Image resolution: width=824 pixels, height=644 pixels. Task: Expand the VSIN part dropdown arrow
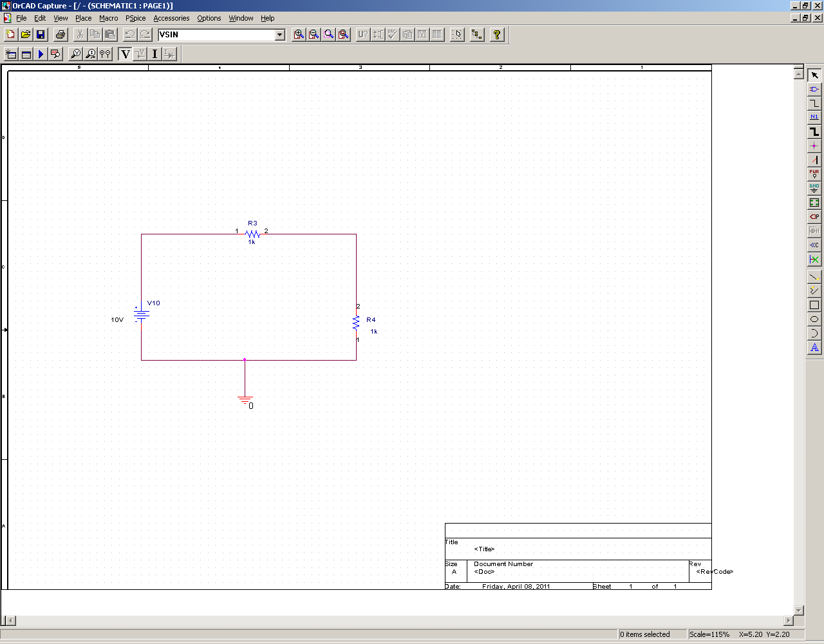click(x=279, y=35)
